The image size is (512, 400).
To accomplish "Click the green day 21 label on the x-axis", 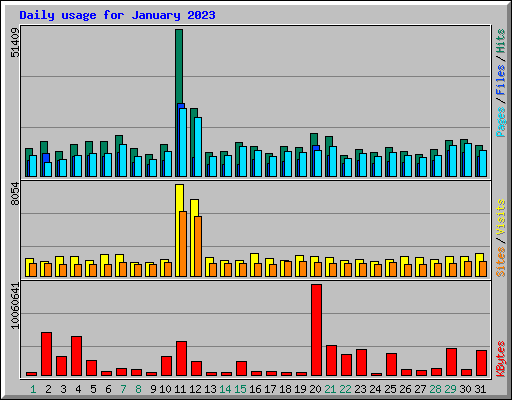I will pos(330,389).
